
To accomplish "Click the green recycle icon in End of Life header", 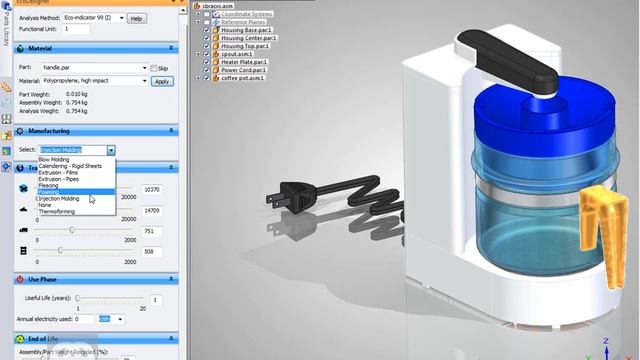I will 20,339.
